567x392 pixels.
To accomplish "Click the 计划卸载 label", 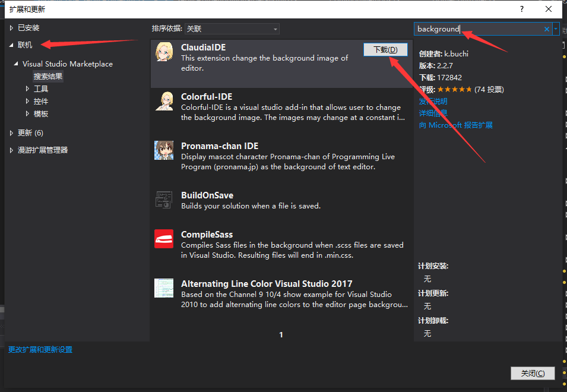I will tap(433, 321).
